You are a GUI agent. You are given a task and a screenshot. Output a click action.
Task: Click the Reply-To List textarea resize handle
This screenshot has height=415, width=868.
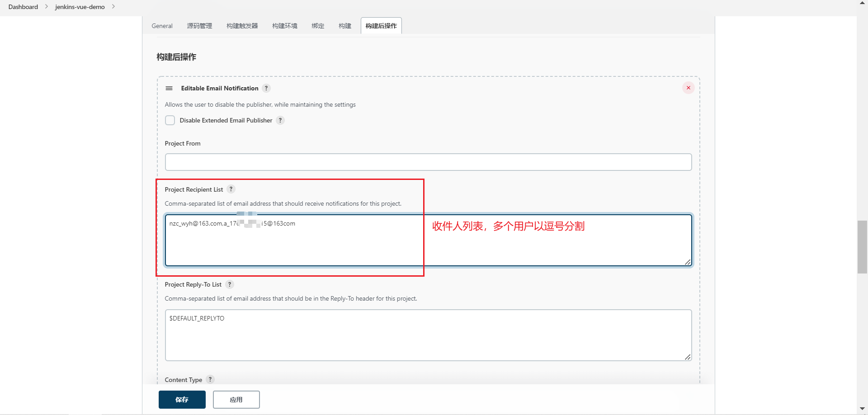click(688, 357)
